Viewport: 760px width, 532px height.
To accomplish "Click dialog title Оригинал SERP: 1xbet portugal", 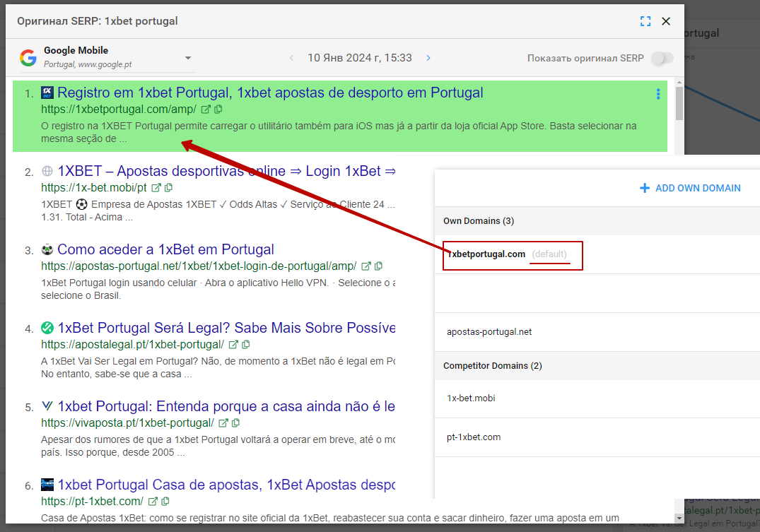I will (98, 21).
